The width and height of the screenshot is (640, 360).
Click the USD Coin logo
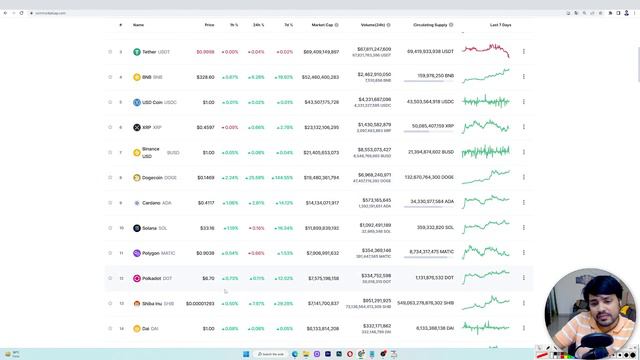coord(137,102)
